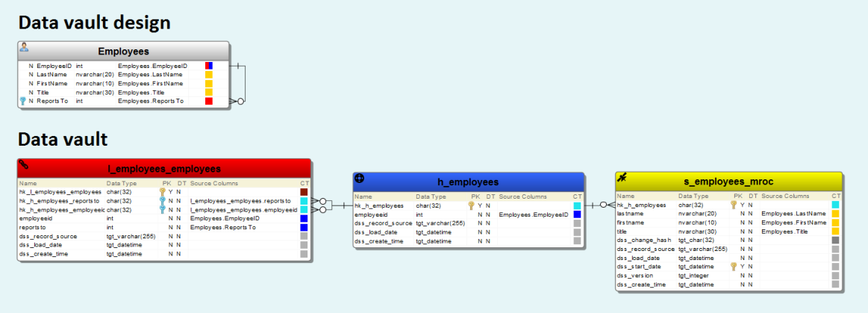Select the Employees table header
Screen dimensions: 868x313
tap(123, 51)
